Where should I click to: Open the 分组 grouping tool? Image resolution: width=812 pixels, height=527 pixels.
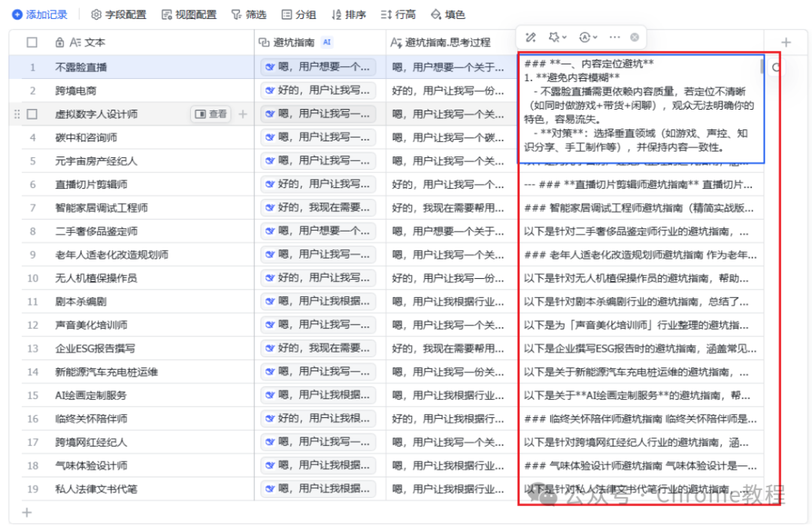298,14
